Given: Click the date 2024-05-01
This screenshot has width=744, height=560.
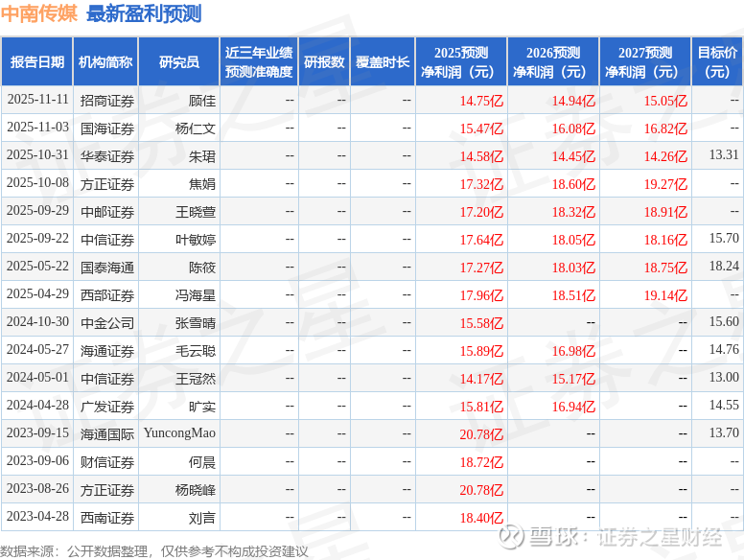Looking at the screenshot, I should [37, 377].
